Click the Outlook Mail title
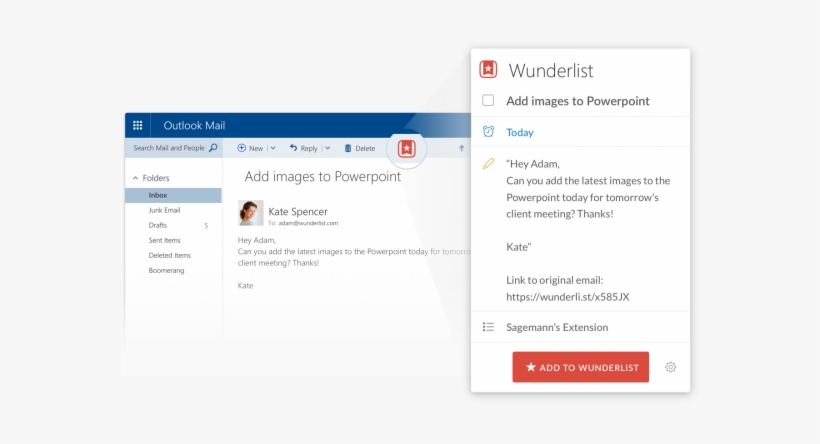 [x=194, y=126]
